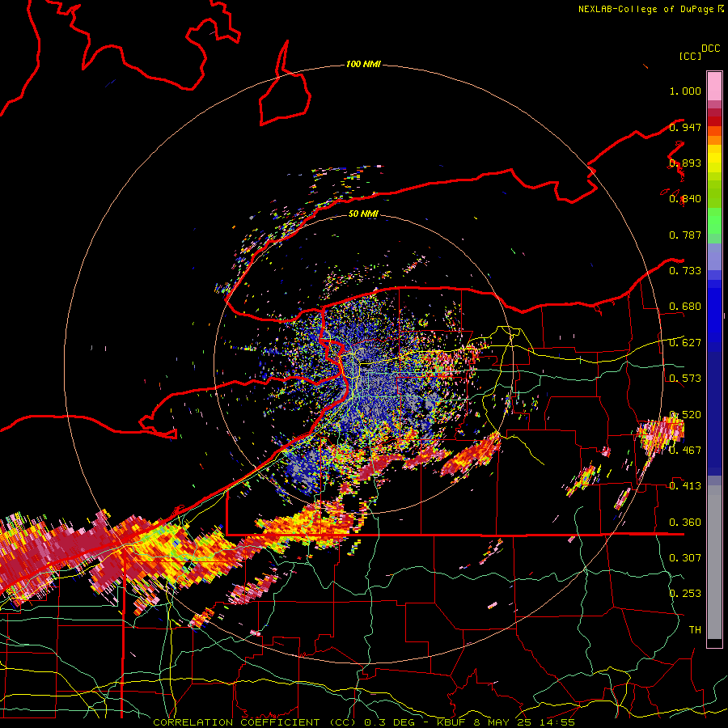Viewport: 728px width, 728px height.
Task: Pick the light pink color bar segment
Action: pos(714,86)
